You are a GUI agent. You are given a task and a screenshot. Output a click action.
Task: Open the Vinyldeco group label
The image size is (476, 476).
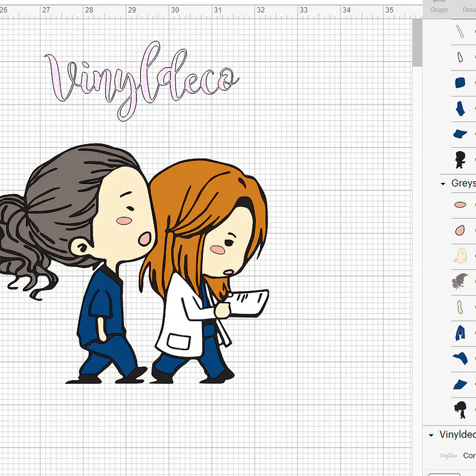click(457, 435)
